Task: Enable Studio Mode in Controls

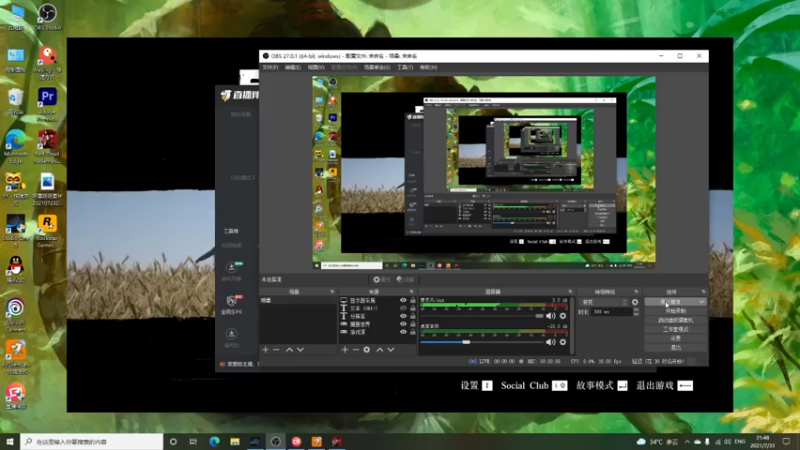Action: click(x=676, y=329)
